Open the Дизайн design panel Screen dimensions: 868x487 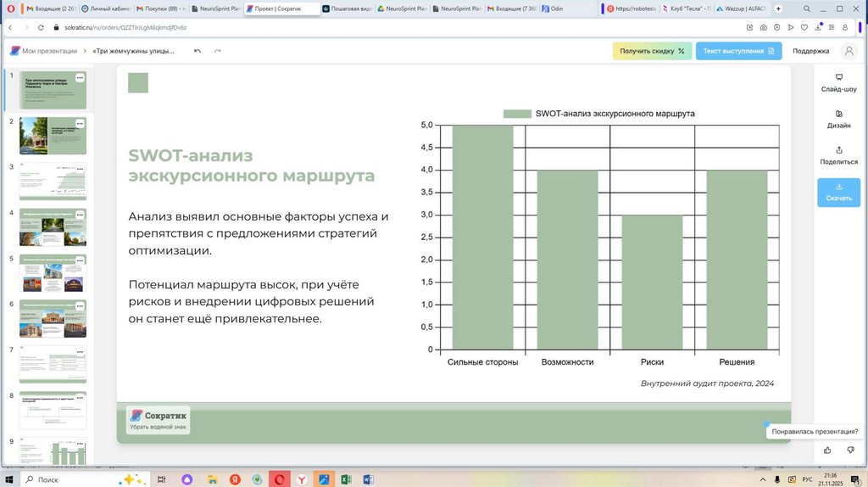[838, 119]
